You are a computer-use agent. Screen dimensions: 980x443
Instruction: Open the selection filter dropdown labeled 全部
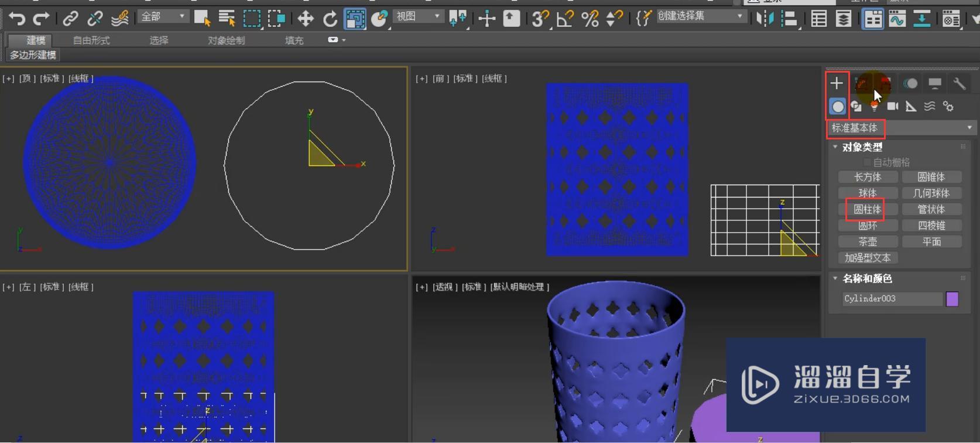pyautogui.click(x=163, y=16)
